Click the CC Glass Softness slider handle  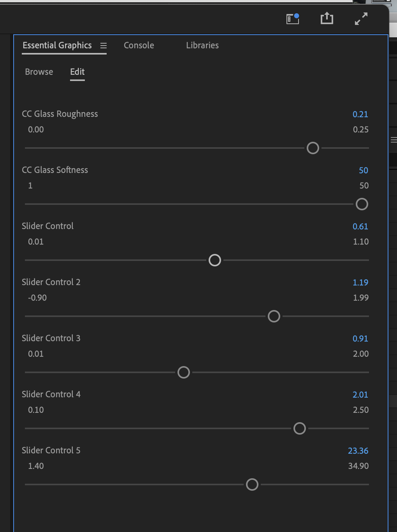pos(362,204)
